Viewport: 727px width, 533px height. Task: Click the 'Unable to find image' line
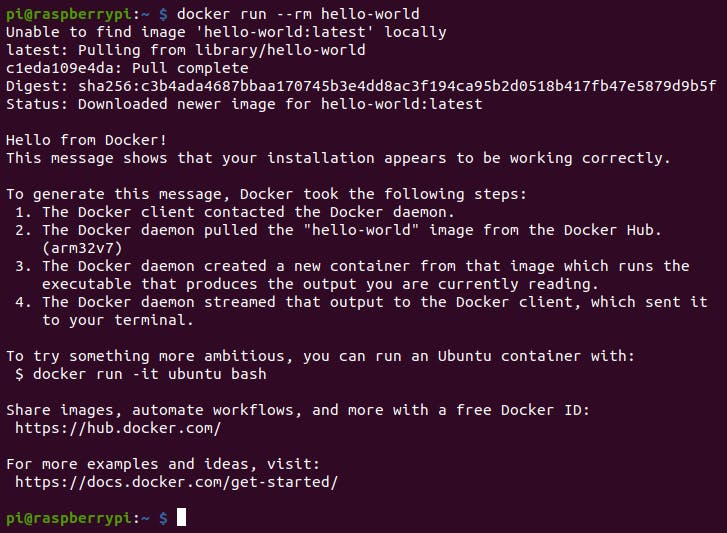[x=226, y=32]
